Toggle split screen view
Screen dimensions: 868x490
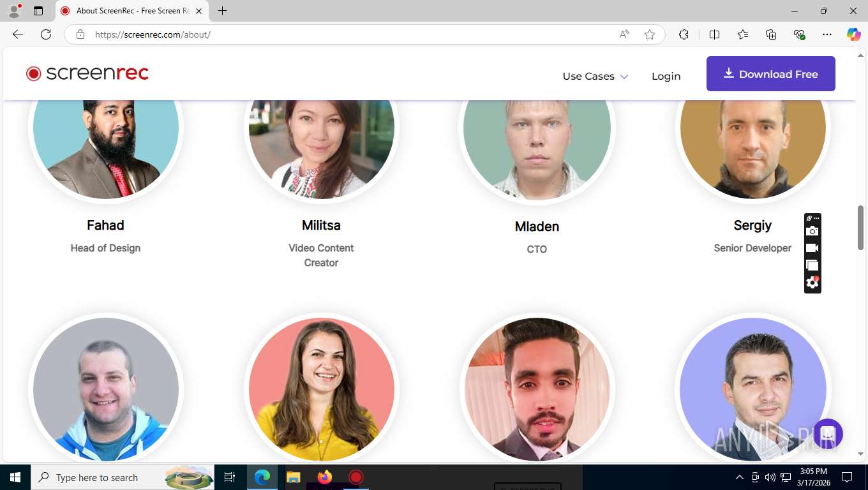[x=714, y=34]
